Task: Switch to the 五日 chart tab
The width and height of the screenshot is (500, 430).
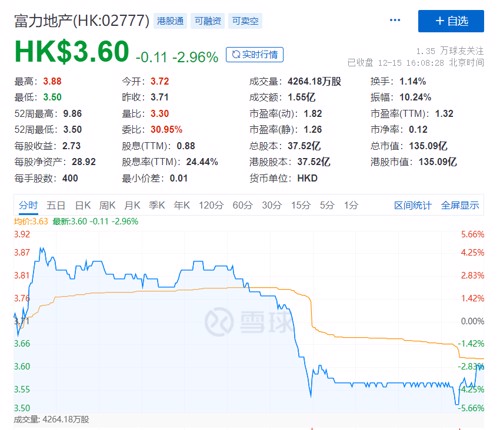Action: [56, 205]
